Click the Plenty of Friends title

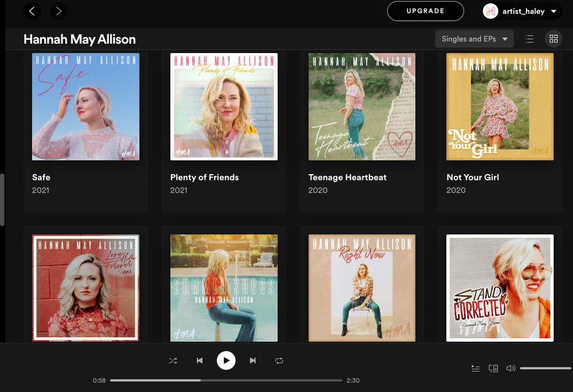[204, 177]
